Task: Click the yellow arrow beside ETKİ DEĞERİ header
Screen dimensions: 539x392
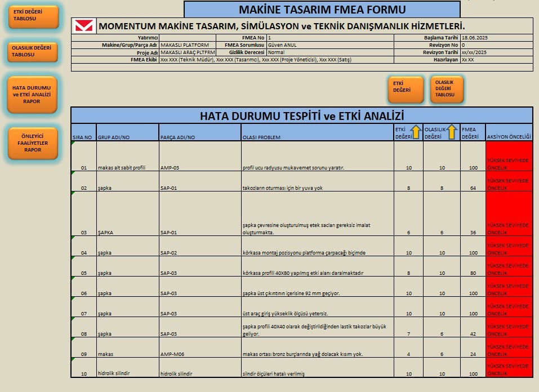Action: coord(416,132)
